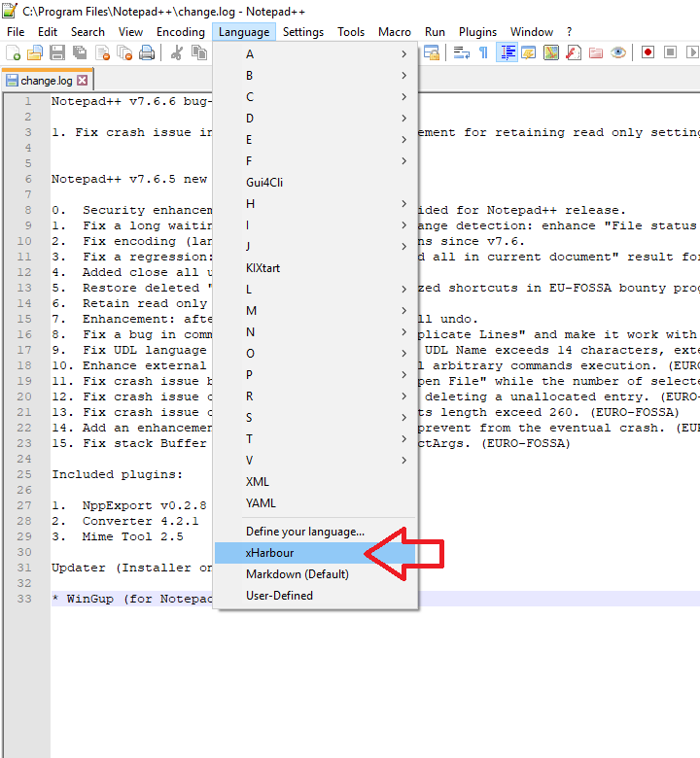Open the Plugins menu

pos(477,32)
